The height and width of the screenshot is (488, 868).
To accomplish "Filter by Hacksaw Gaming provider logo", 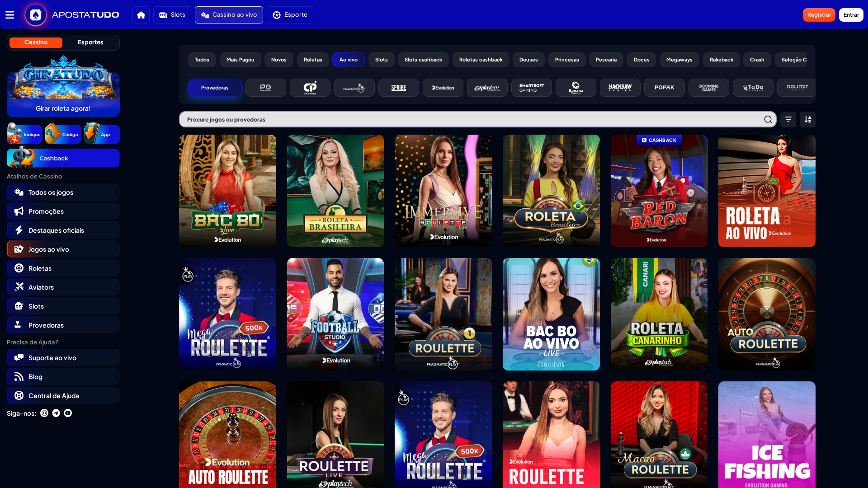I will tap(620, 88).
